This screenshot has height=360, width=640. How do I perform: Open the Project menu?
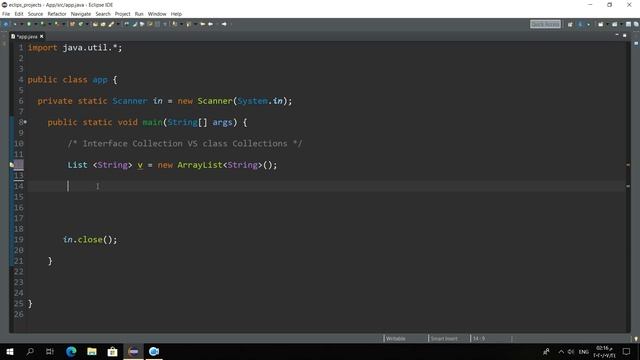tap(122, 14)
